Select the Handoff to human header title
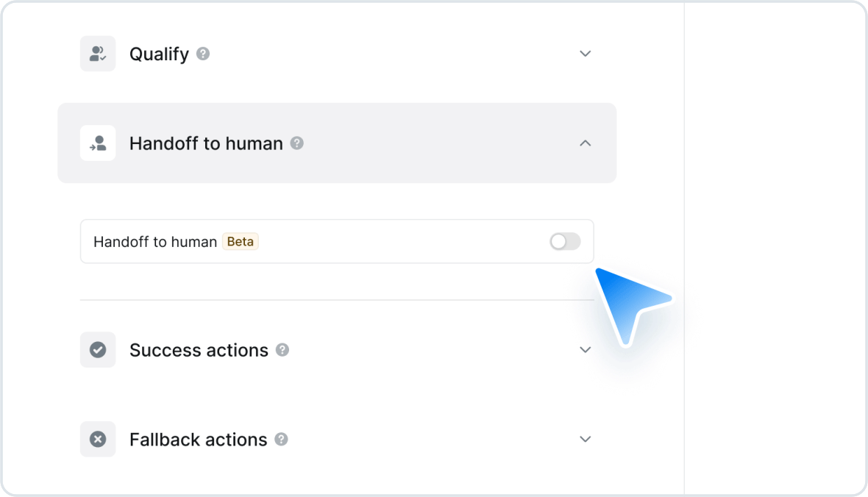 click(x=206, y=143)
